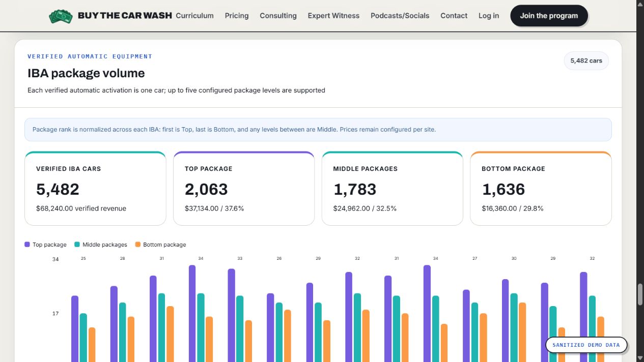
Task: Click the page vertical scrollbar thumb
Action: tap(640, 294)
